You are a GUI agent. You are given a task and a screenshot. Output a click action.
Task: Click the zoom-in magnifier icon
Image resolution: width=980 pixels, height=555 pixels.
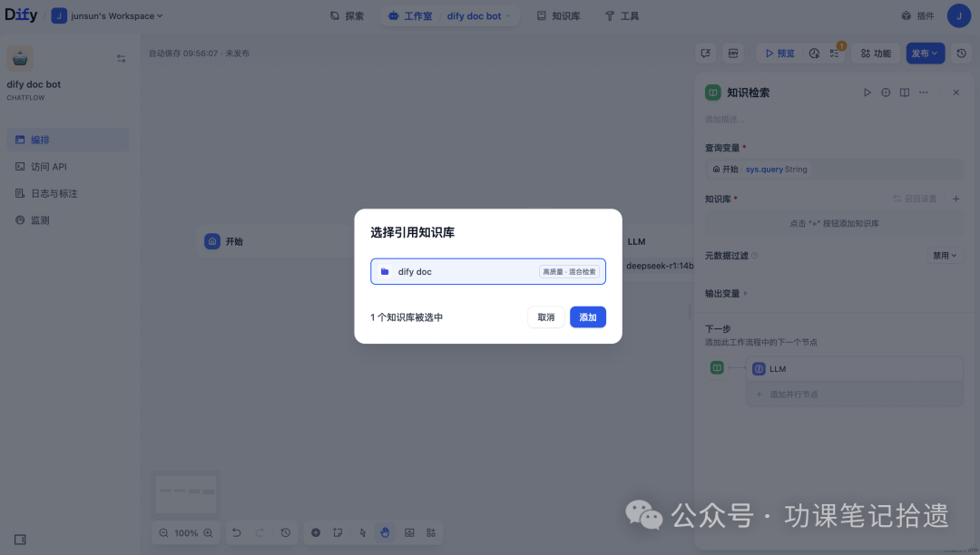coord(206,532)
